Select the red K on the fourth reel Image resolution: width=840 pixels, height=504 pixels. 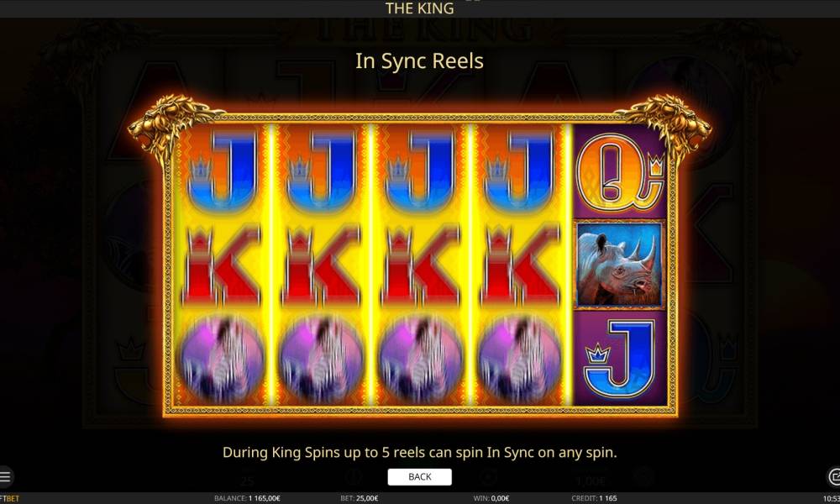520,265
